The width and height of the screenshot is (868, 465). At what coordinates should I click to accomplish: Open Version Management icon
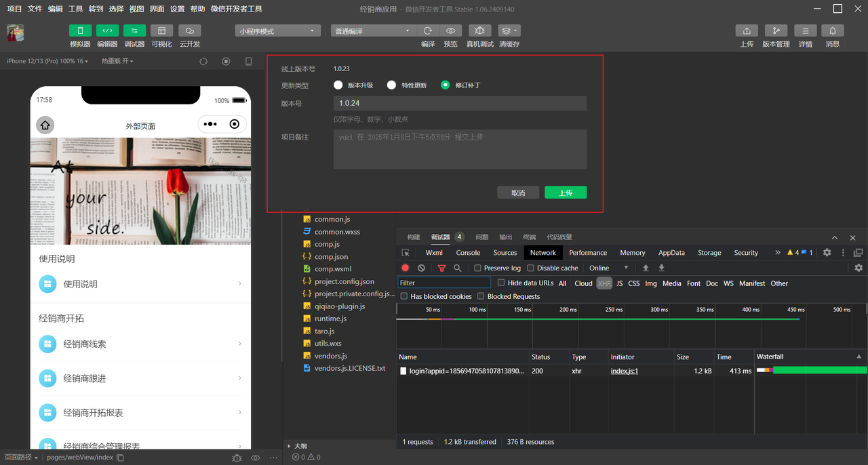point(776,31)
